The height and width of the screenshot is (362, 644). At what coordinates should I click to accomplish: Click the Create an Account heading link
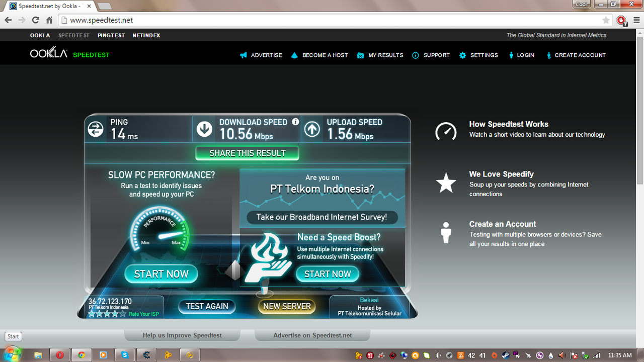[x=503, y=224]
